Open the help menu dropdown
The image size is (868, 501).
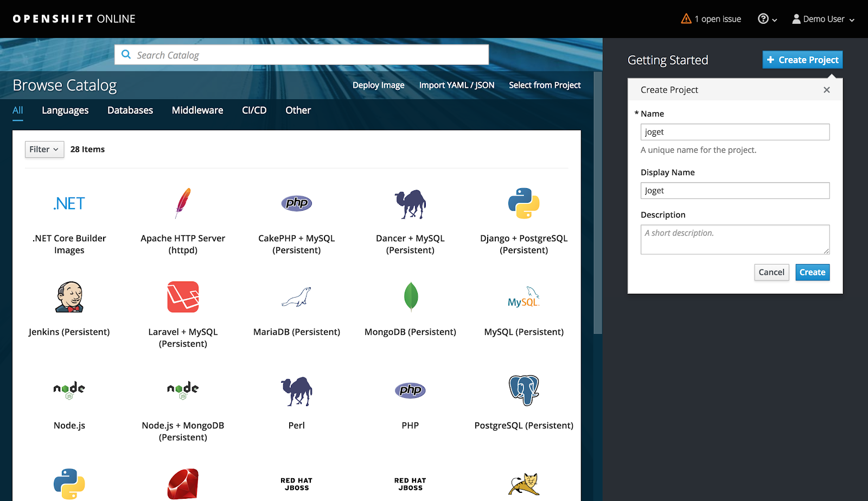tap(767, 19)
